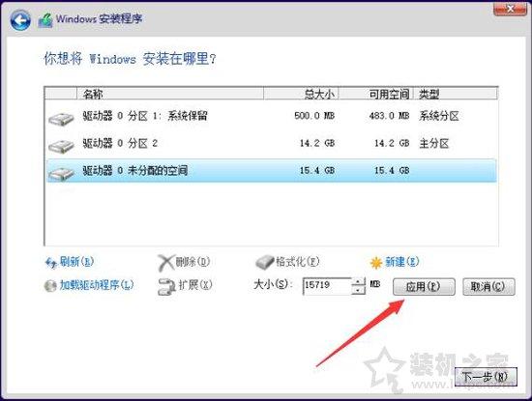This screenshot has width=532, height=401.
Task: Open the 加载驱动程序 link
Action: 97,285
